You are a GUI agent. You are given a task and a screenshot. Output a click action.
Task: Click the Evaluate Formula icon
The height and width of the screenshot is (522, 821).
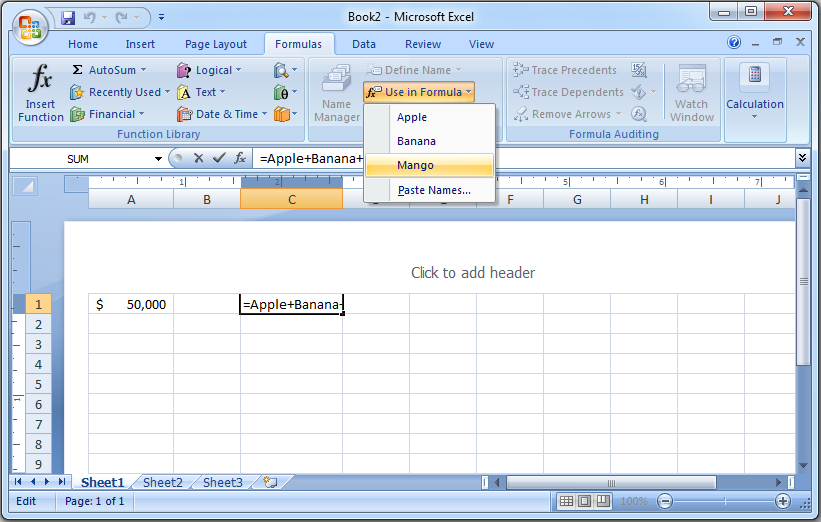pos(639,114)
